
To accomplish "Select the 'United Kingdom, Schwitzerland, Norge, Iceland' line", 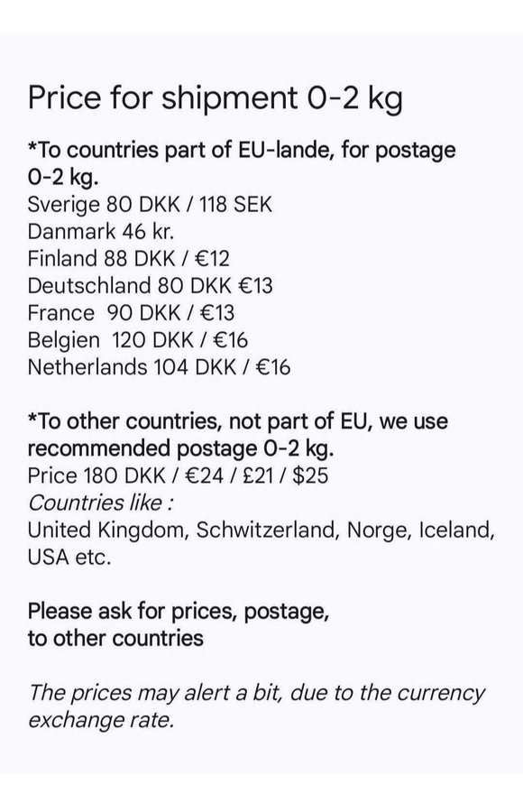I will (261, 531).
